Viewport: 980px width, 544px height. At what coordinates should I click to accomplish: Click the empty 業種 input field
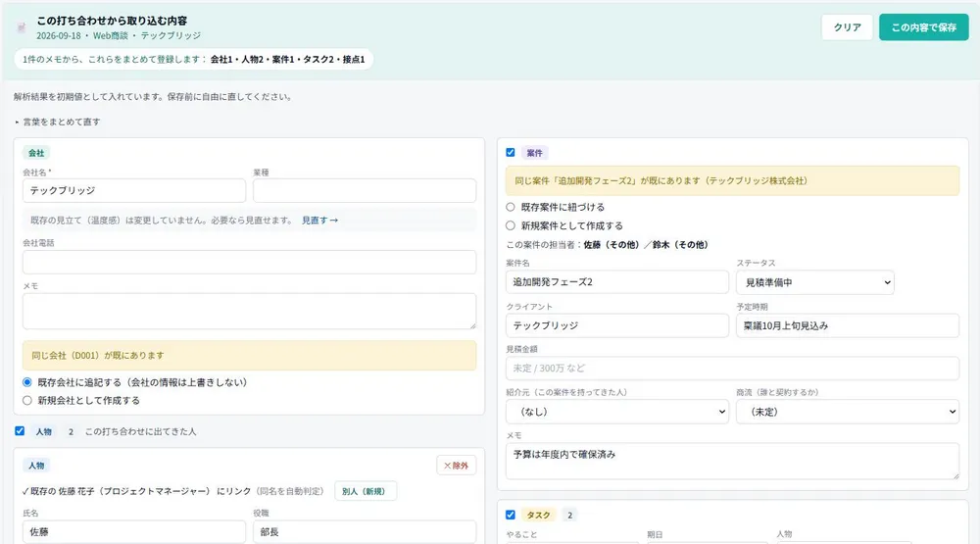pyautogui.click(x=365, y=191)
